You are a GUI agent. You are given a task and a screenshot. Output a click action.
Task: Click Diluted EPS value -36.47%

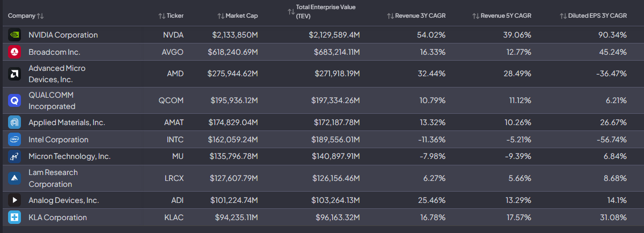tap(611, 74)
